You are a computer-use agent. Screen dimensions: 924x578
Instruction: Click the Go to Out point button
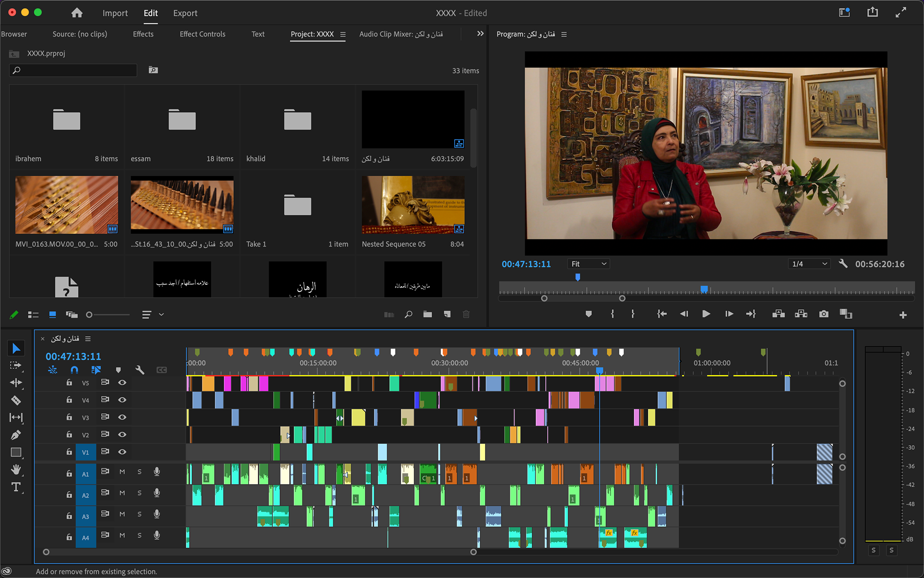click(x=751, y=314)
